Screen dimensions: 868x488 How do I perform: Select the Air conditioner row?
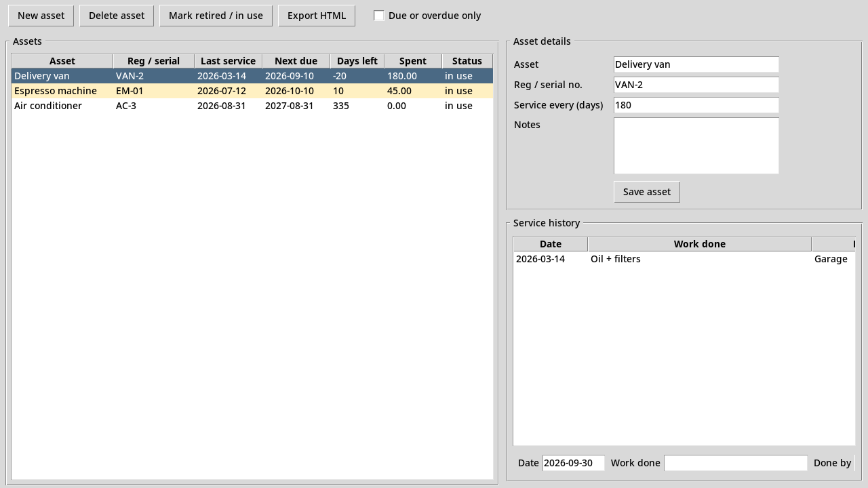[x=252, y=106]
